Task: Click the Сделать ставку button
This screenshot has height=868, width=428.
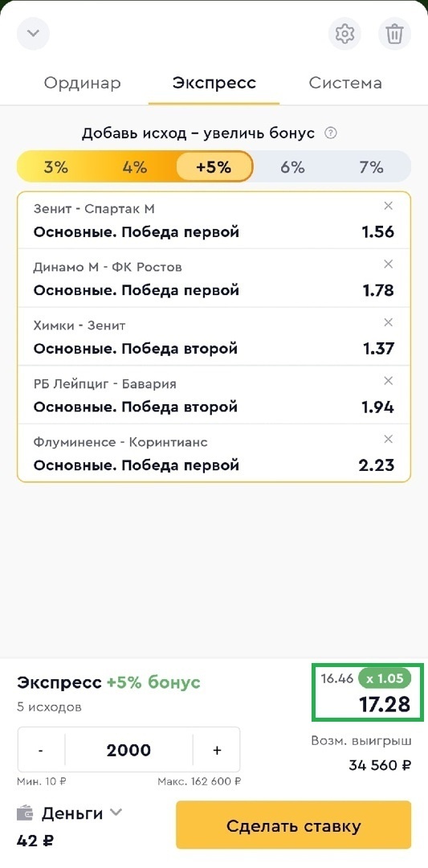Action: point(294,826)
